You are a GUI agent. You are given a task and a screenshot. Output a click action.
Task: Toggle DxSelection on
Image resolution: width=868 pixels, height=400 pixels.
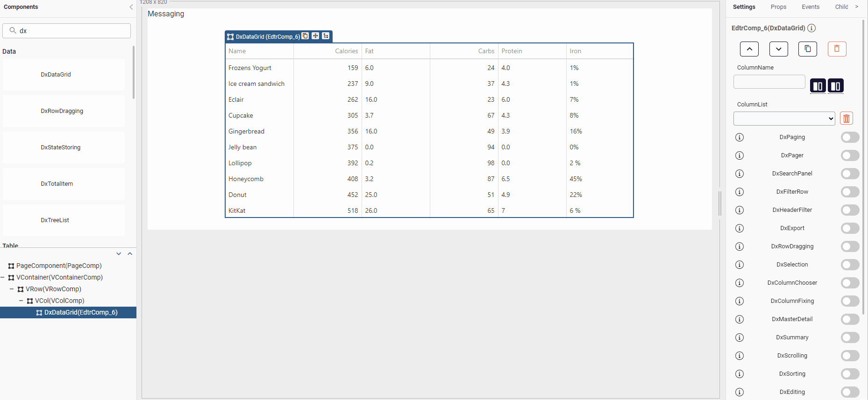pyautogui.click(x=850, y=265)
